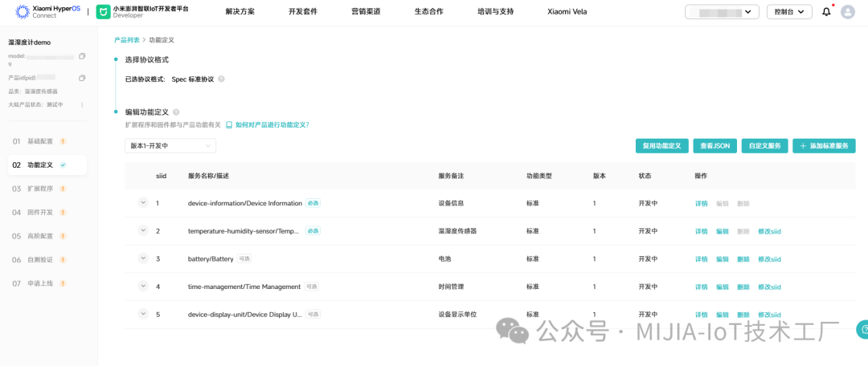Open the blurred account selector dropdown
Viewport: 868px width, 366px height.
[x=721, y=11]
